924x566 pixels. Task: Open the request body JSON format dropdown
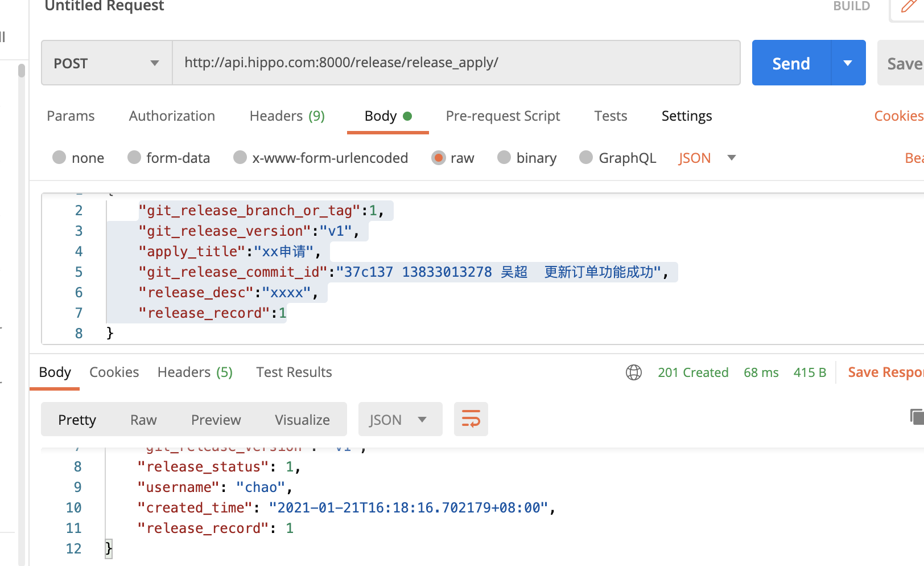(707, 158)
